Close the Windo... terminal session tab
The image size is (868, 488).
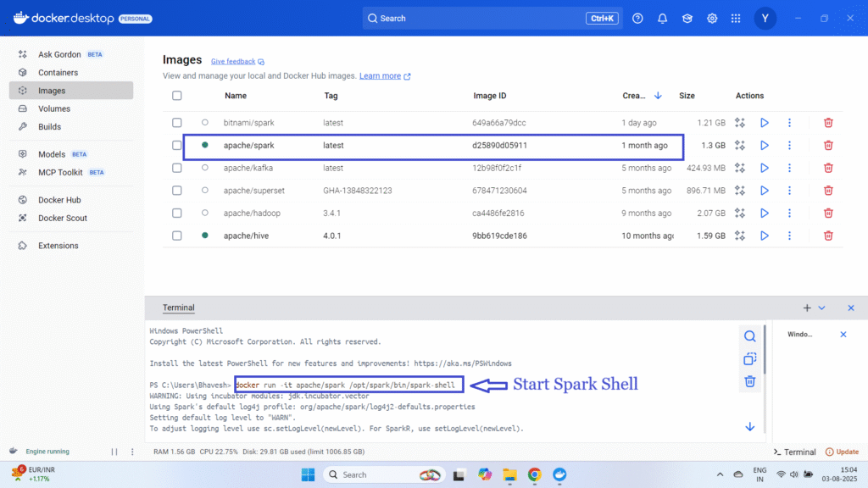[843, 334]
